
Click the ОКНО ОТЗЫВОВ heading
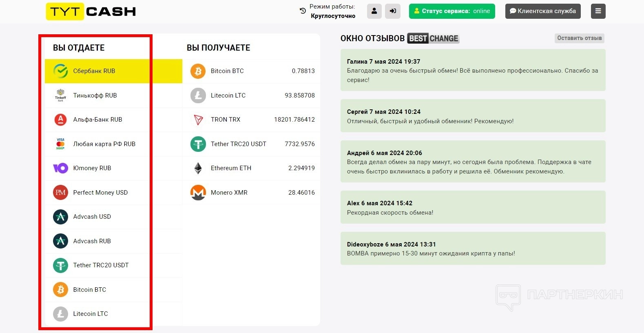372,38
